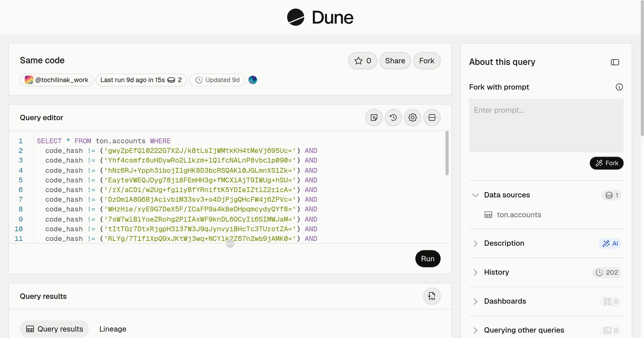Screen dimensions: 644x338
Task: Click the data sources count badge
Action: click(612, 195)
